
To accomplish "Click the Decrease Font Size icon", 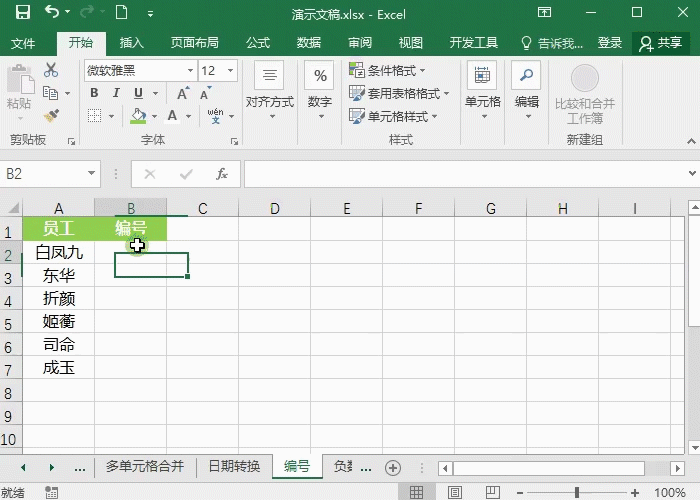I will click(x=205, y=94).
